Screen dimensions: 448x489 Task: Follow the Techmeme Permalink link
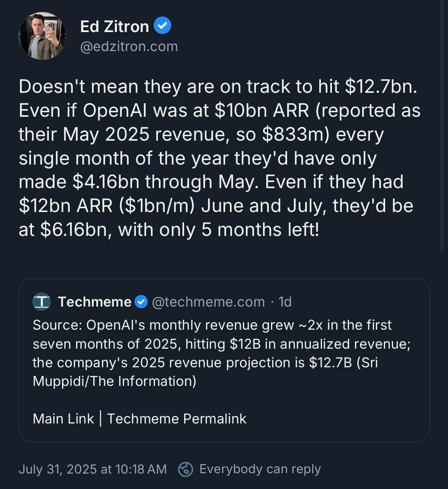(x=177, y=419)
